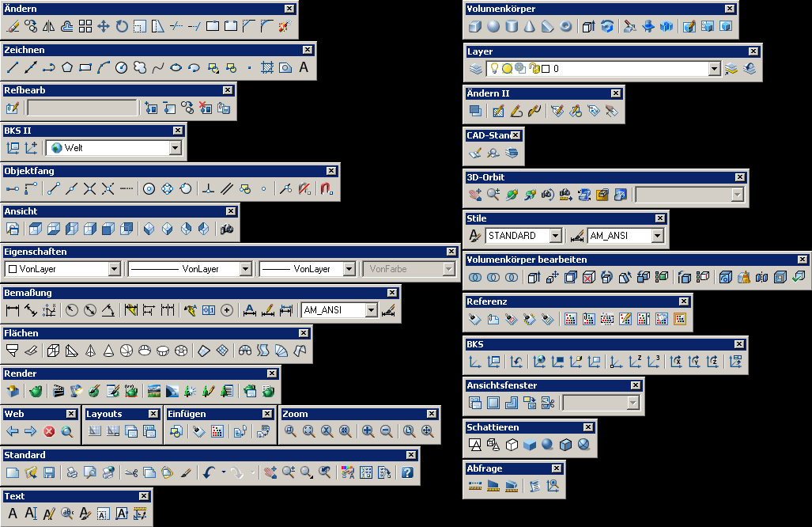The height and width of the screenshot is (527, 812).
Task: Click the Explode tool in Ändern toolbar
Action: [283, 27]
